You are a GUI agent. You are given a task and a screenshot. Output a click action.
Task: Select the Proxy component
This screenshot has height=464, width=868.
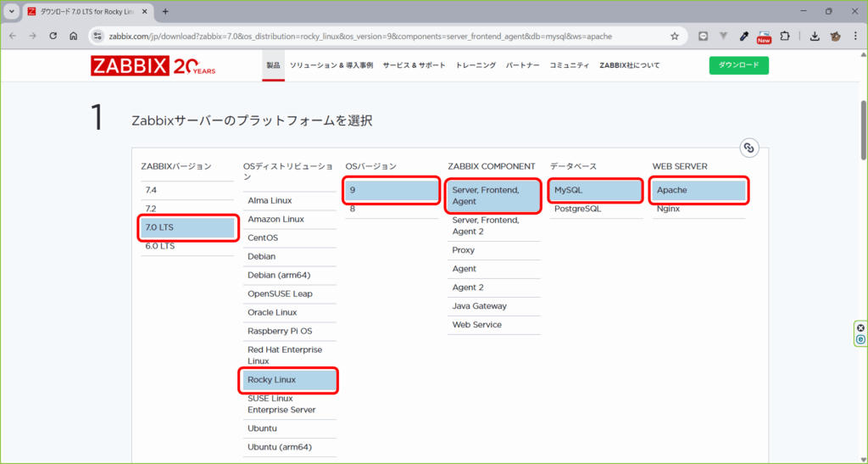point(494,250)
